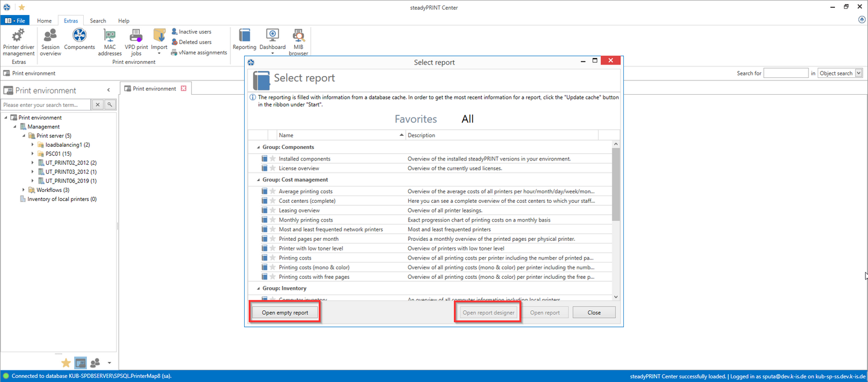Open MAC addresses in the ribbon

(x=110, y=42)
